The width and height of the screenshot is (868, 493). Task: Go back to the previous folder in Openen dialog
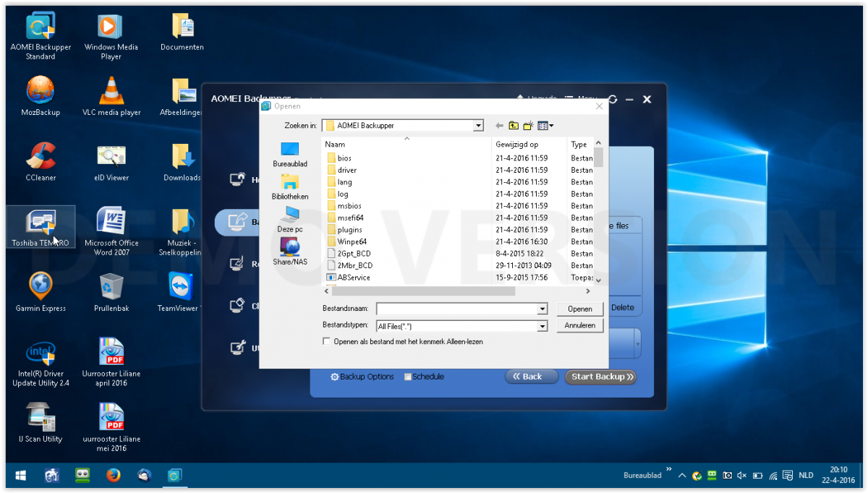[499, 126]
